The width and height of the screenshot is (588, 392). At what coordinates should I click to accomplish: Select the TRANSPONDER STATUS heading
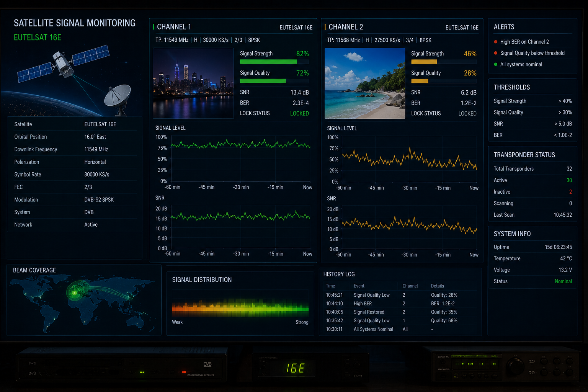pyautogui.click(x=524, y=155)
